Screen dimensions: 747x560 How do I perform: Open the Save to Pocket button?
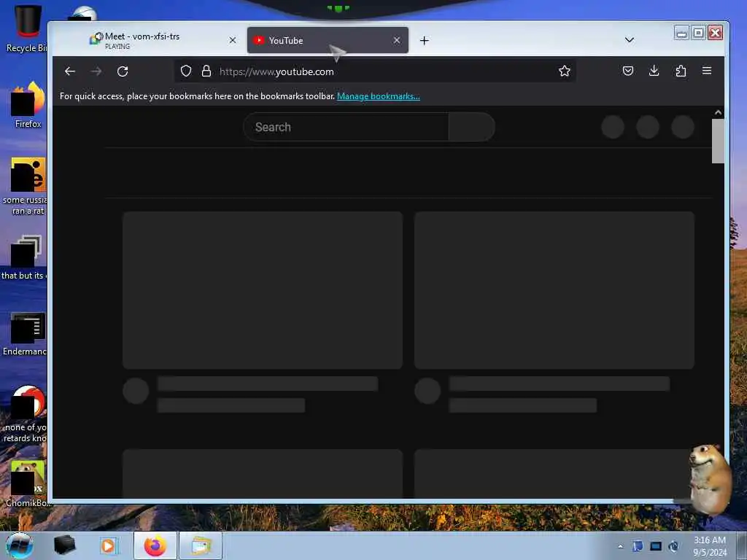click(x=628, y=71)
